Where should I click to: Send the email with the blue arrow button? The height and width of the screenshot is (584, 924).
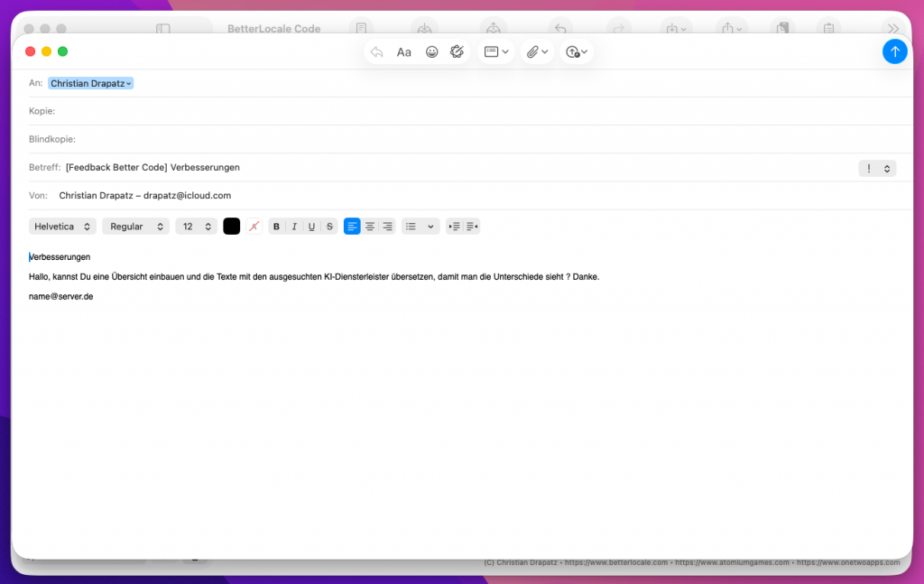click(894, 51)
